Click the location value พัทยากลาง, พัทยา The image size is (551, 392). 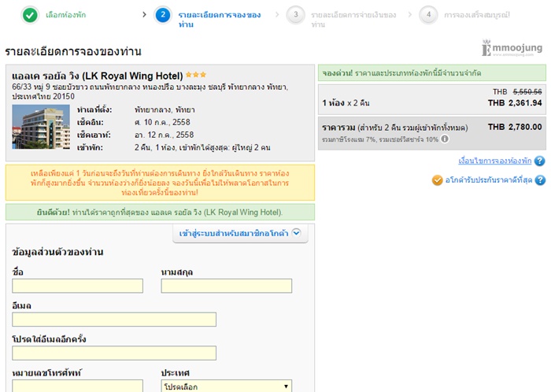[x=165, y=109]
